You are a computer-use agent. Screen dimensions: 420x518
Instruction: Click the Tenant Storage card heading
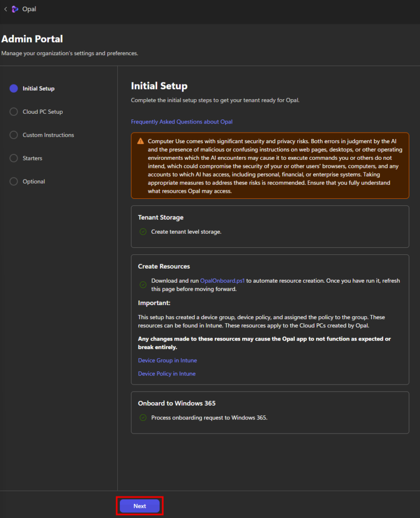(161, 218)
